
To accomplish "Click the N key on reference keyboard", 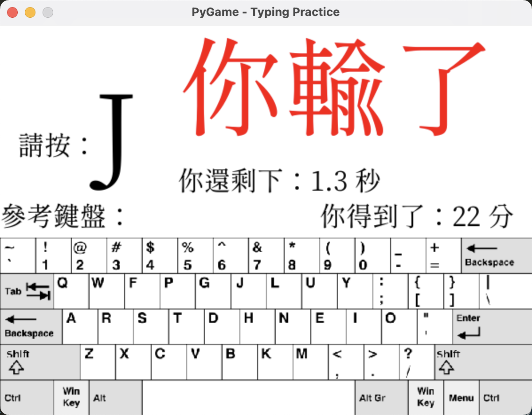I will [x=293, y=327].
